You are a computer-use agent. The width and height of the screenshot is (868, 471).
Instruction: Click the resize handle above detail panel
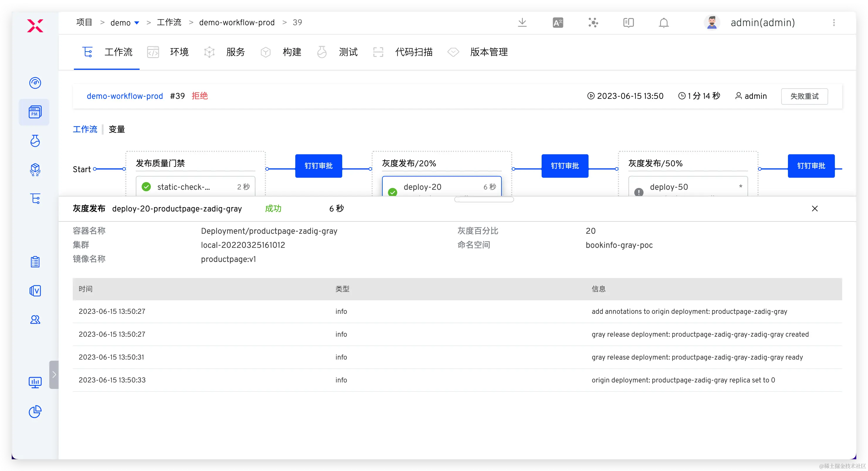coord(484,199)
